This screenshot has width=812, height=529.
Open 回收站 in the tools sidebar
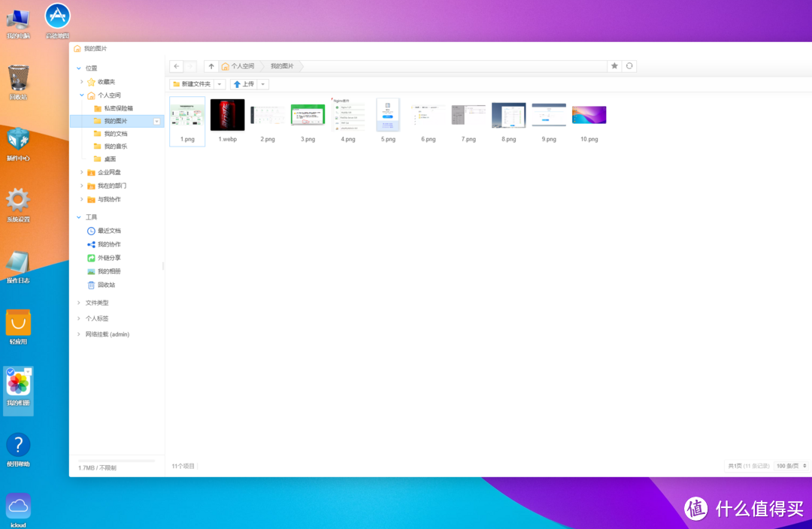click(106, 285)
